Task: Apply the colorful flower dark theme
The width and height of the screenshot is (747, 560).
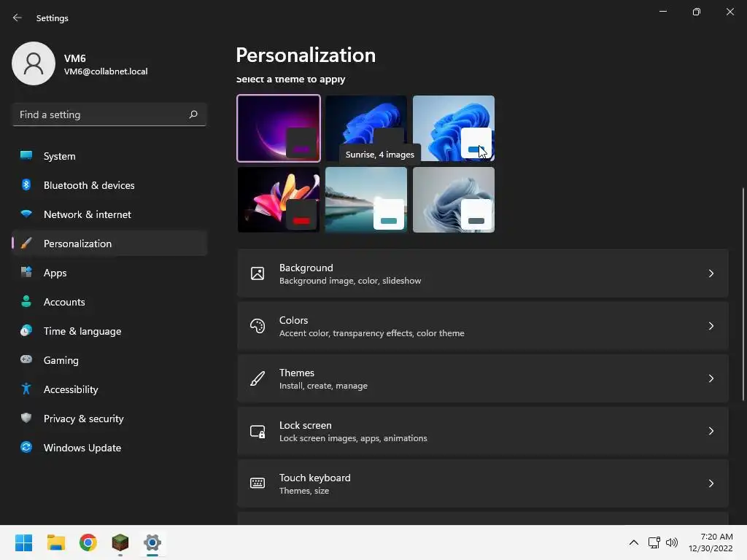Action: click(x=279, y=200)
